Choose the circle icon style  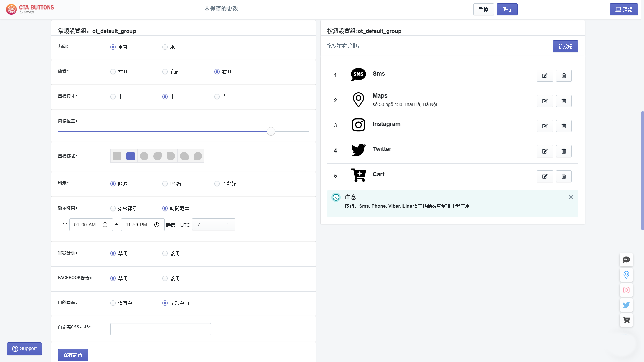144,156
